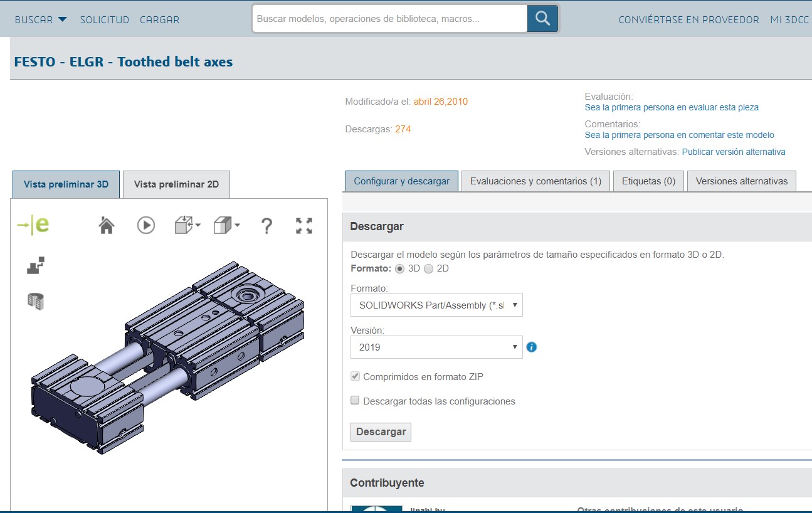
Task: Open Evaluaciones y comentarios (1) tab
Action: [x=535, y=181]
